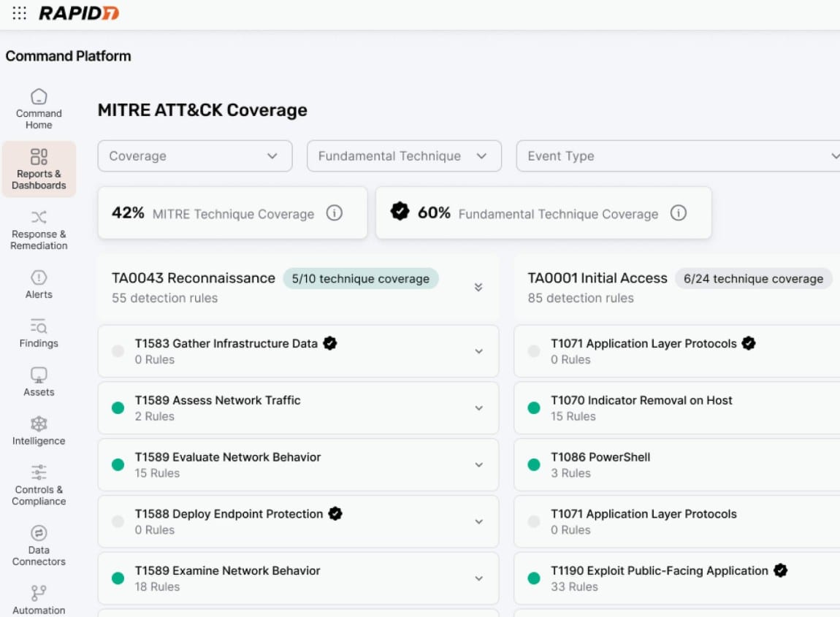This screenshot has height=617, width=840.
Task: Click the 85 detection rules text
Action: coord(581,298)
